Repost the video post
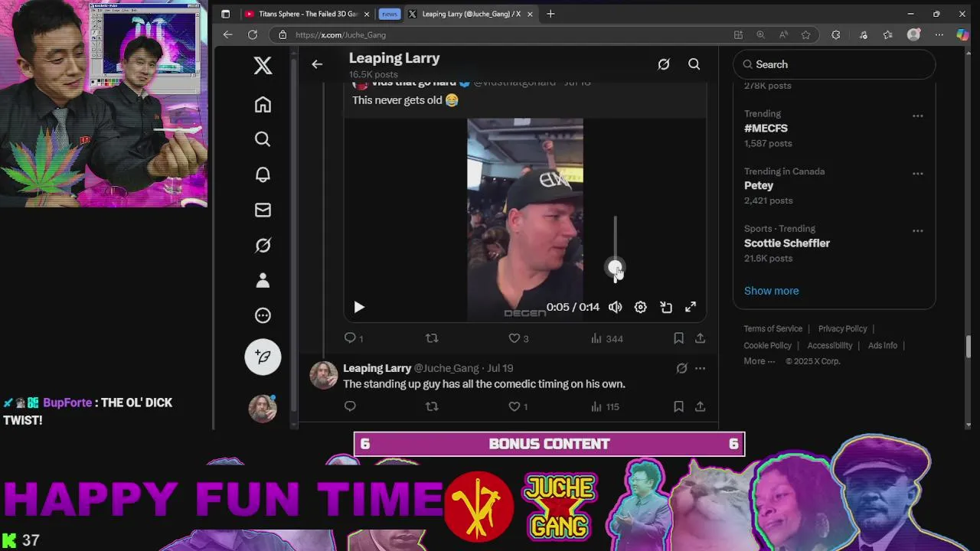Image resolution: width=980 pixels, height=551 pixels. click(432, 338)
